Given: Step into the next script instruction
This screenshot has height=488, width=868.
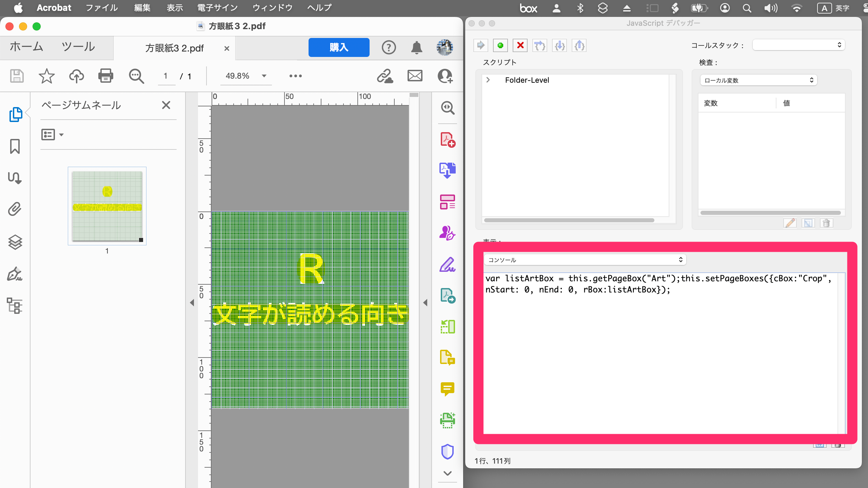Looking at the screenshot, I should 559,45.
